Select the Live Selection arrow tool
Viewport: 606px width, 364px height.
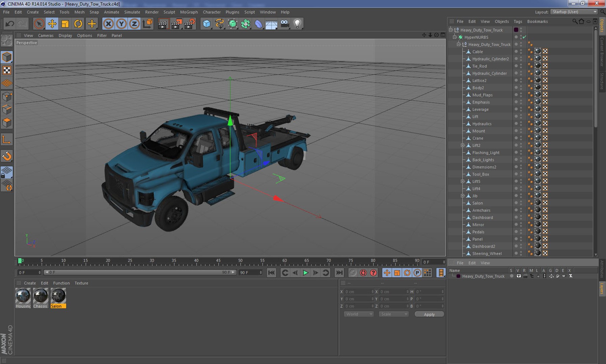click(x=39, y=24)
